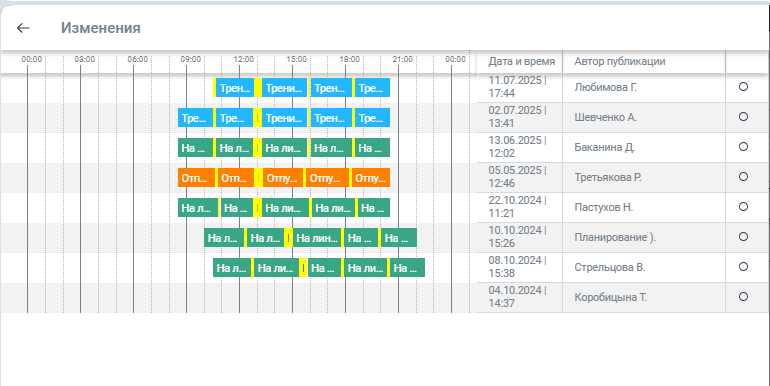Choose the Баканина Д. version radio button
This screenshot has width=770, height=386.
[x=743, y=146]
